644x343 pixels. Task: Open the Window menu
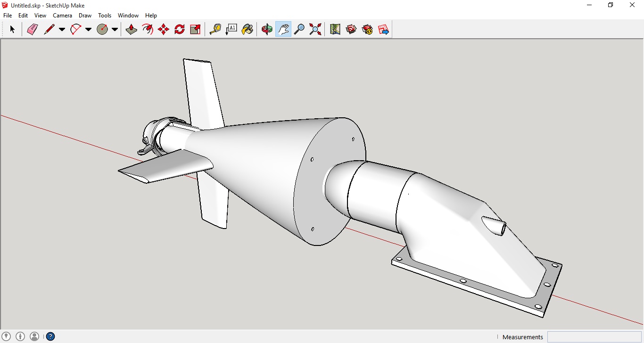pyautogui.click(x=128, y=16)
